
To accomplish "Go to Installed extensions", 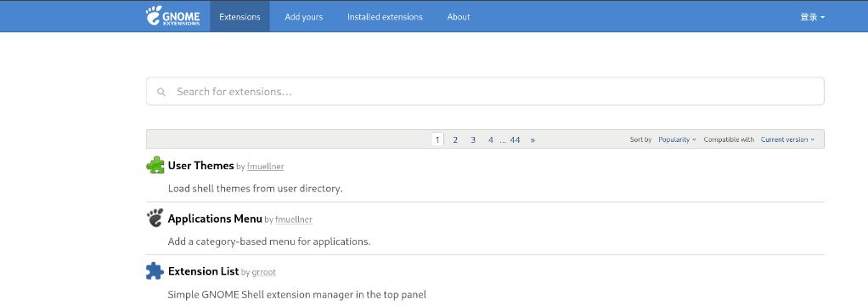I will pyautogui.click(x=385, y=17).
